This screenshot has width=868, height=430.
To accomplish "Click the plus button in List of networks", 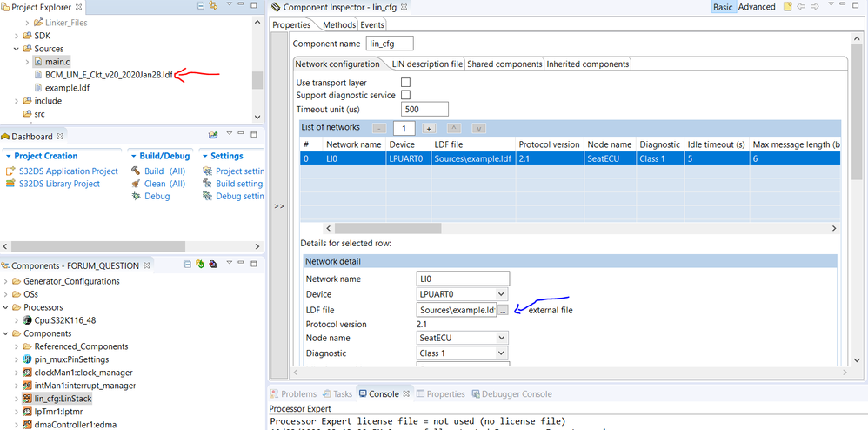I will coord(429,128).
